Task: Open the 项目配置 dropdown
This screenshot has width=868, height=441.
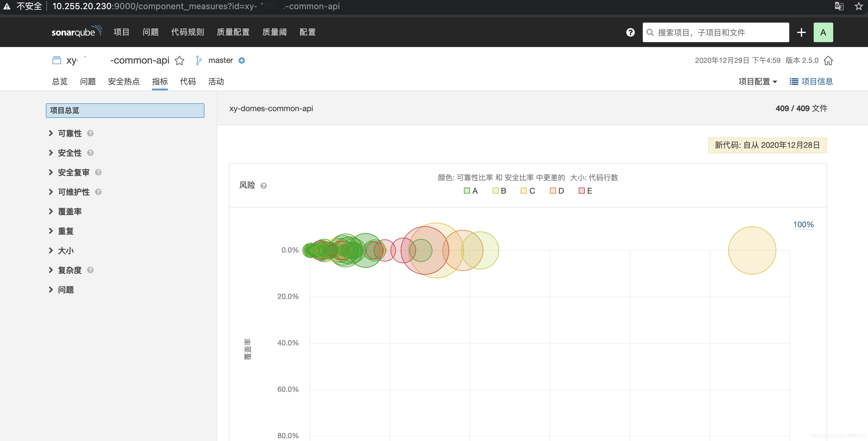Action: pyautogui.click(x=758, y=82)
